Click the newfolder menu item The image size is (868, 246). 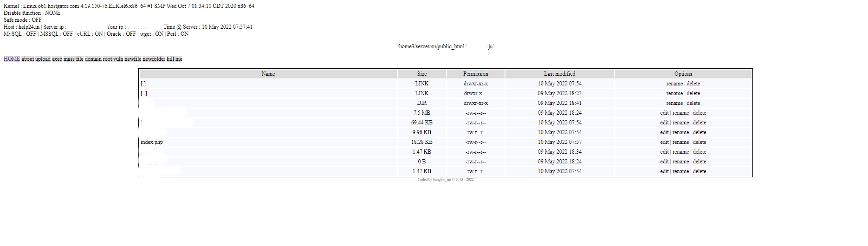click(154, 59)
